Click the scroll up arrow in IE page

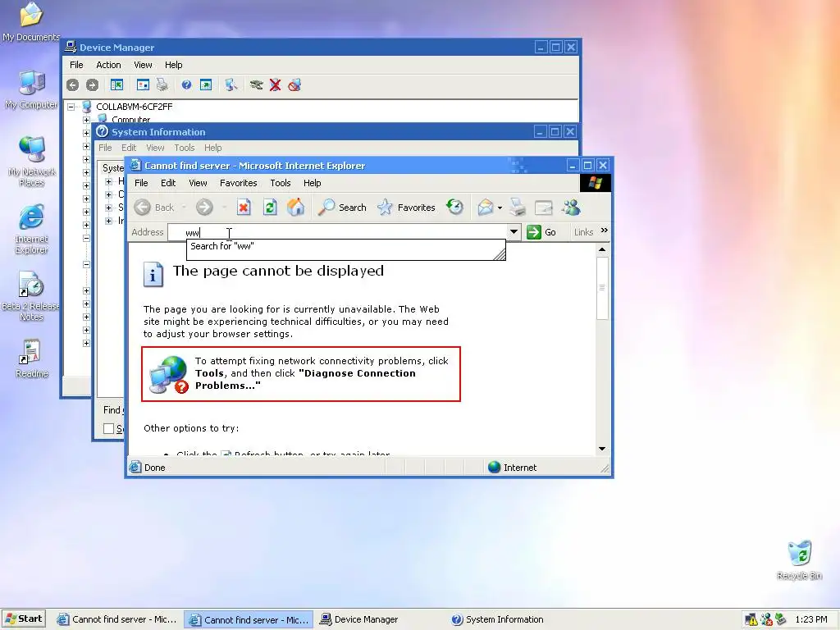(x=602, y=249)
